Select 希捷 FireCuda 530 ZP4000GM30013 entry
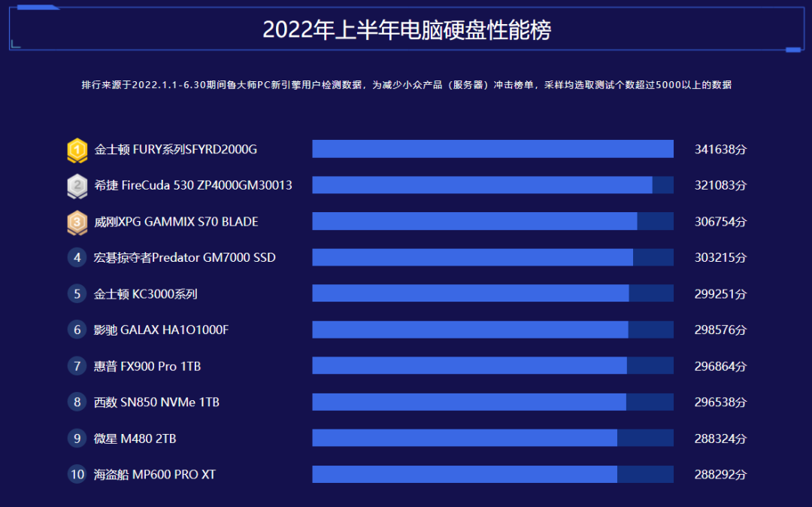 tap(193, 185)
